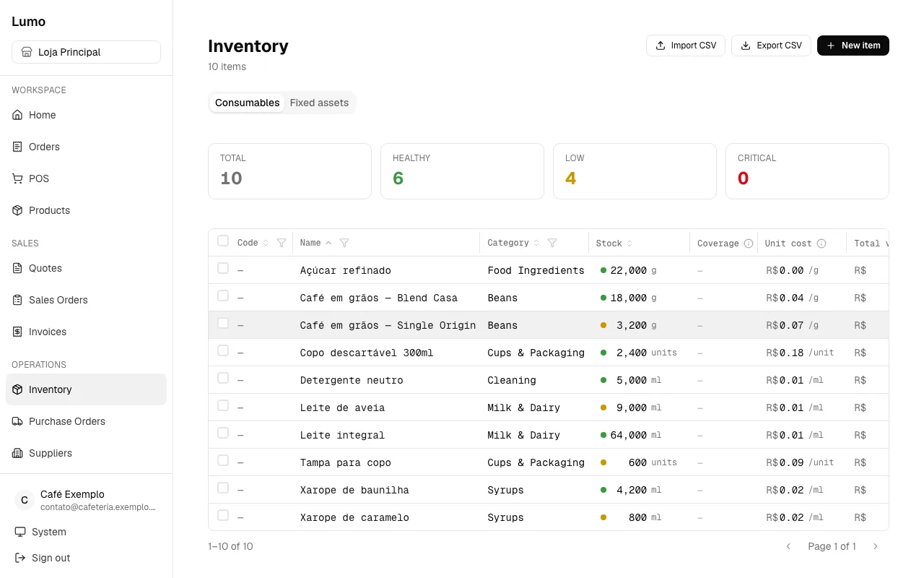Click the New item button

853,46
